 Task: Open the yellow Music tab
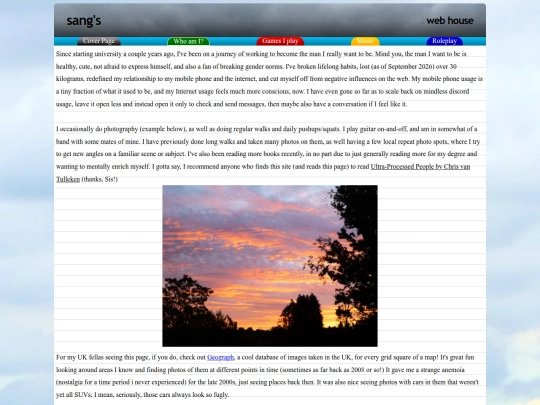pyautogui.click(x=365, y=41)
